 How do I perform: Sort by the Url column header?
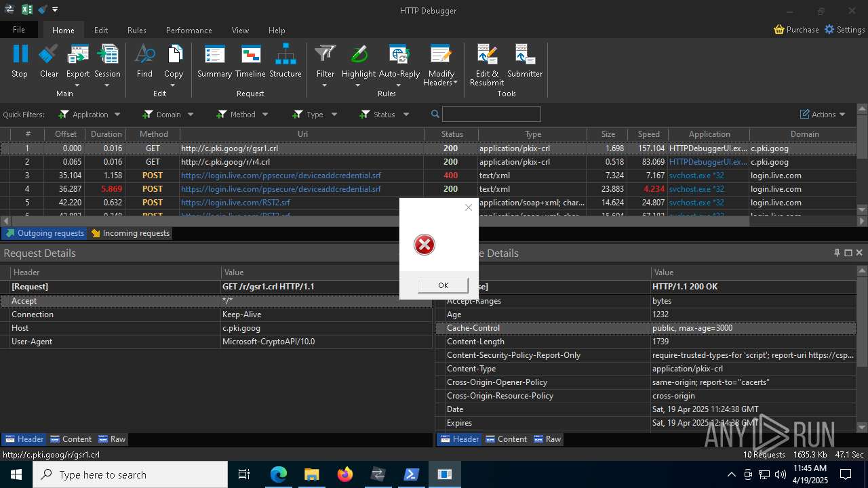302,134
